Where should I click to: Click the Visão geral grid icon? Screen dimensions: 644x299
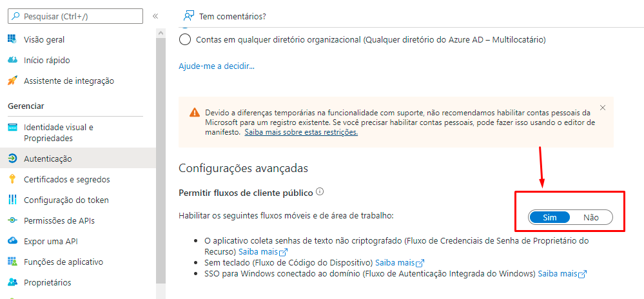click(12, 39)
